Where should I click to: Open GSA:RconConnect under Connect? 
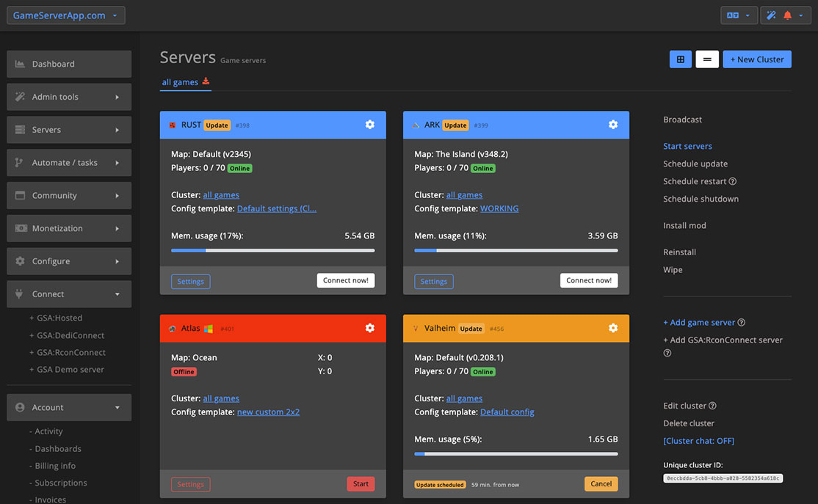[x=68, y=352]
